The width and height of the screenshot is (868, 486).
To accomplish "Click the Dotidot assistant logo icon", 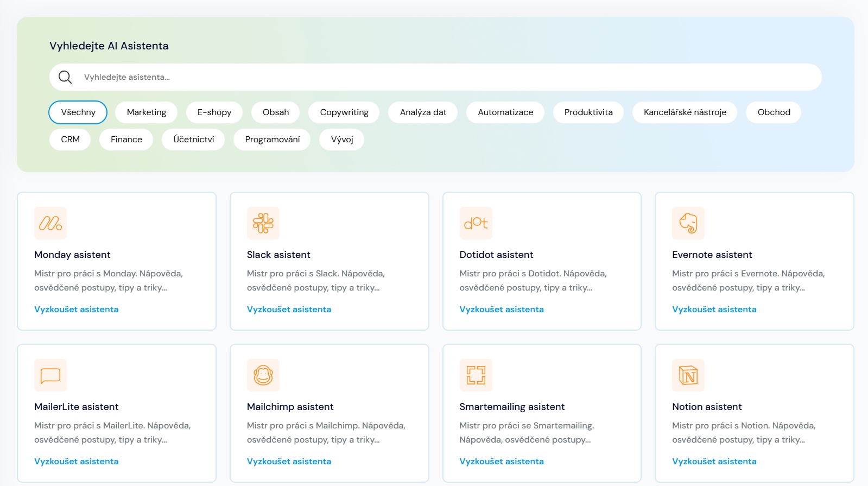I will [476, 223].
